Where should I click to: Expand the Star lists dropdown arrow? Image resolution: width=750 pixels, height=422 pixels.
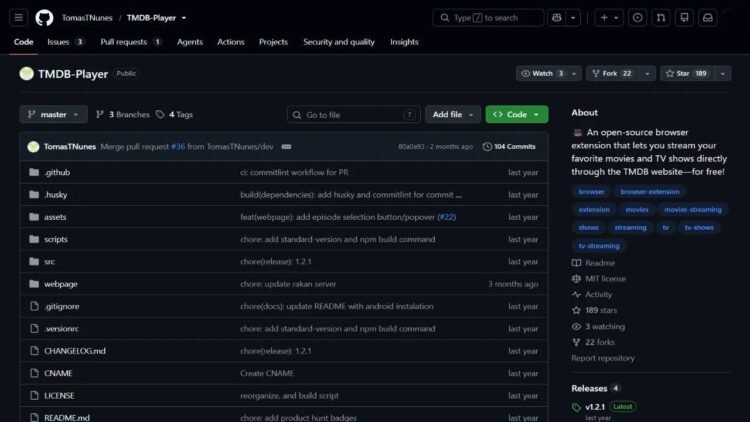click(x=723, y=74)
